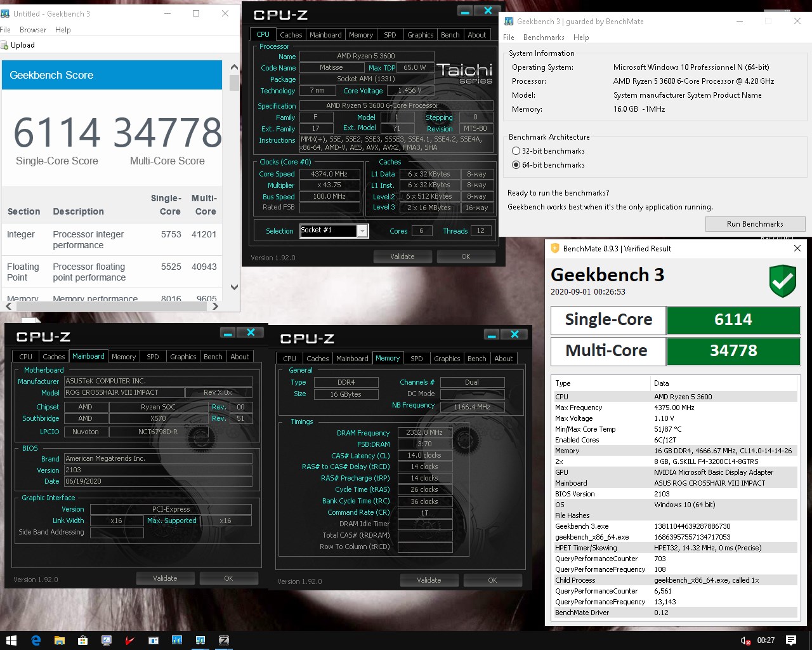This screenshot has width=812, height=650.
Task: Click the monitor icon in the taskbar
Action: pos(106,640)
